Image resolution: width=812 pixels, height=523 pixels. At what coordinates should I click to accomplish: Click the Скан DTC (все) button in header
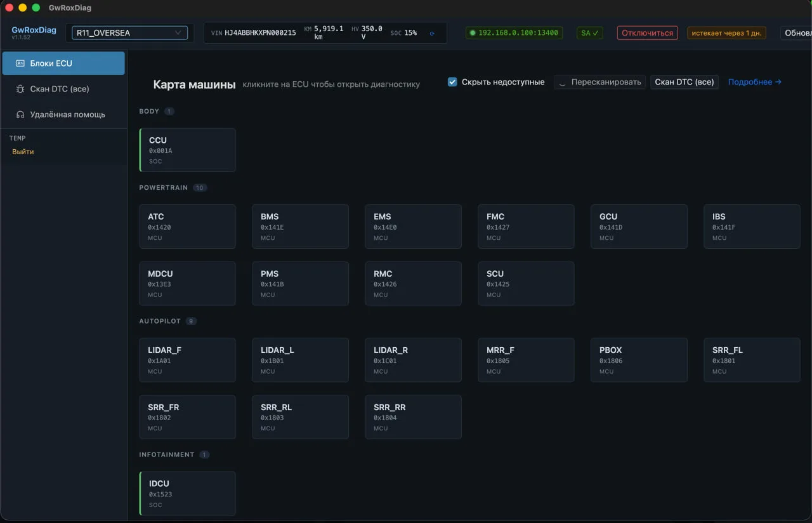tap(684, 82)
